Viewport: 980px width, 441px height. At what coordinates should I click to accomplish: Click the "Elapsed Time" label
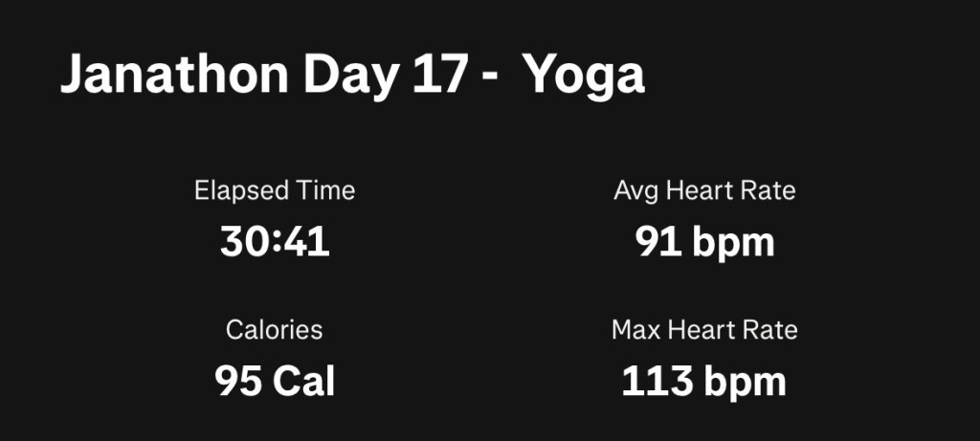click(x=275, y=190)
